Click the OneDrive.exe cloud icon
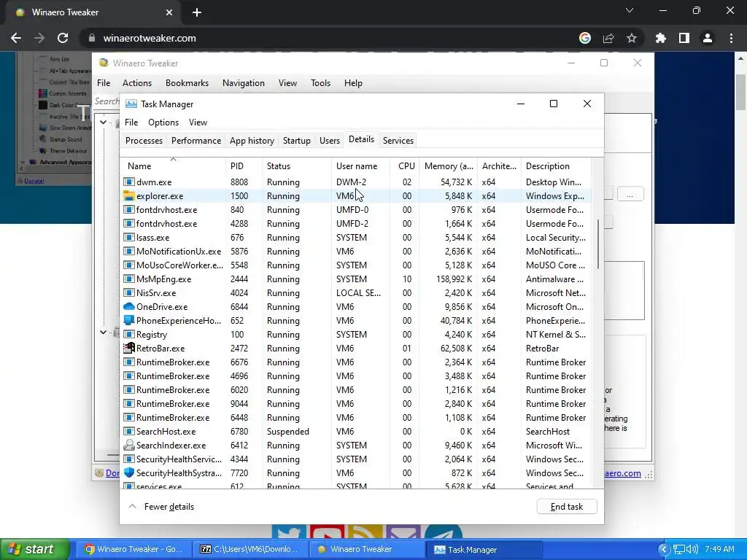This screenshot has width=747, height=560. pyautogui.click(x=128, y=307)
